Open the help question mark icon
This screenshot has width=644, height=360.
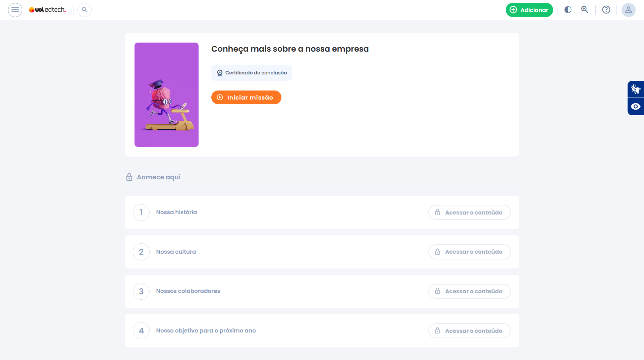click(x=606, y=10)
